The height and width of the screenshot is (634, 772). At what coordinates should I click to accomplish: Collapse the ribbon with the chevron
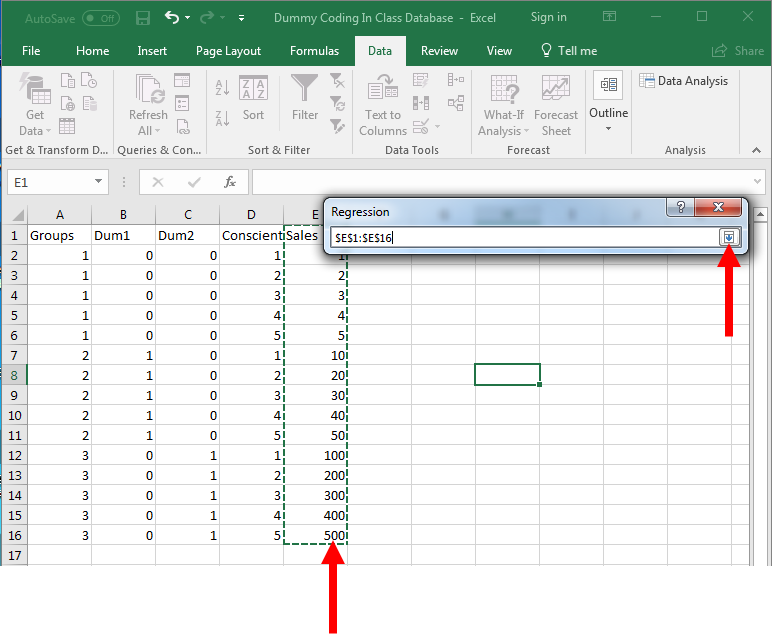[756, 150]
